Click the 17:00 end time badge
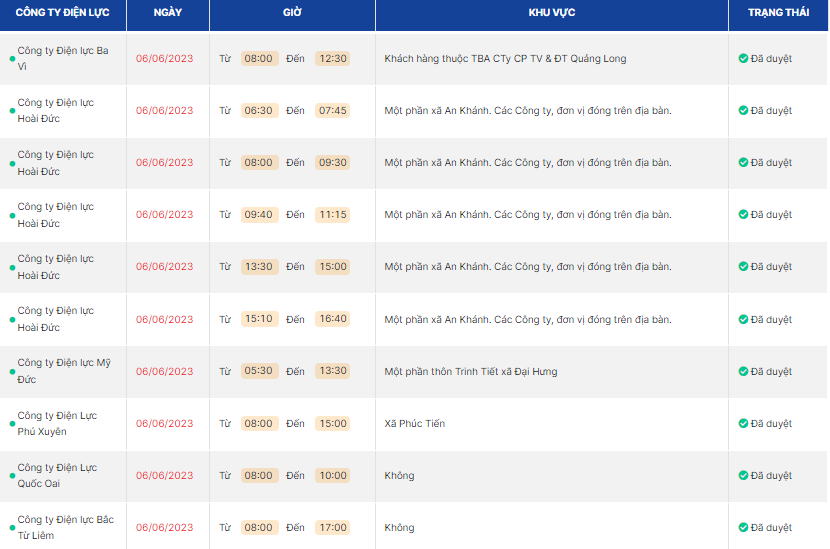The width and height of the screenshot is (830, 549). (332, 527)
